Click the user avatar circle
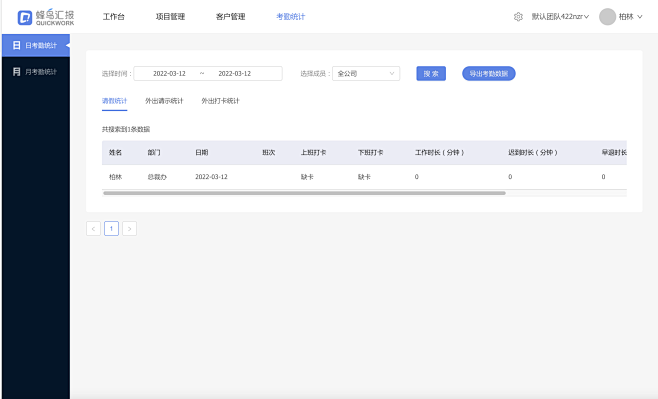 pyautogui.click(x=607, y=17)
